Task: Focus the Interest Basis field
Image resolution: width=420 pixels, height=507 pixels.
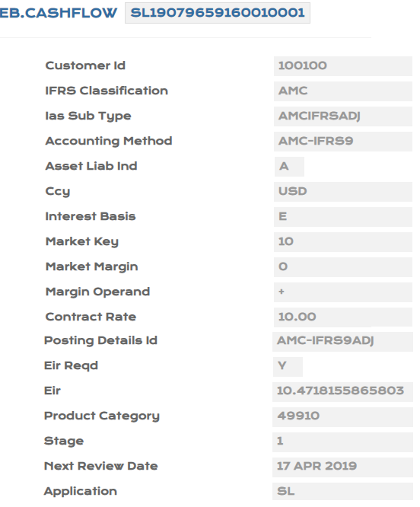Action: (343, 217)
